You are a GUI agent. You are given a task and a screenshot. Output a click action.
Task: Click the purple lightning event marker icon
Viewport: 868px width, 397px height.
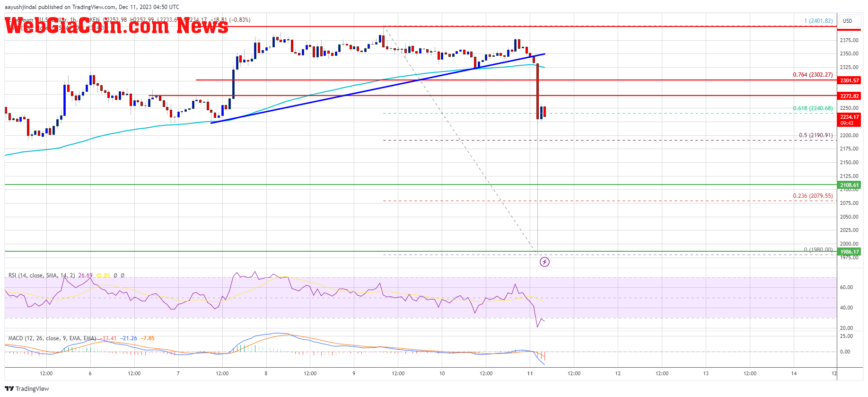544,262
